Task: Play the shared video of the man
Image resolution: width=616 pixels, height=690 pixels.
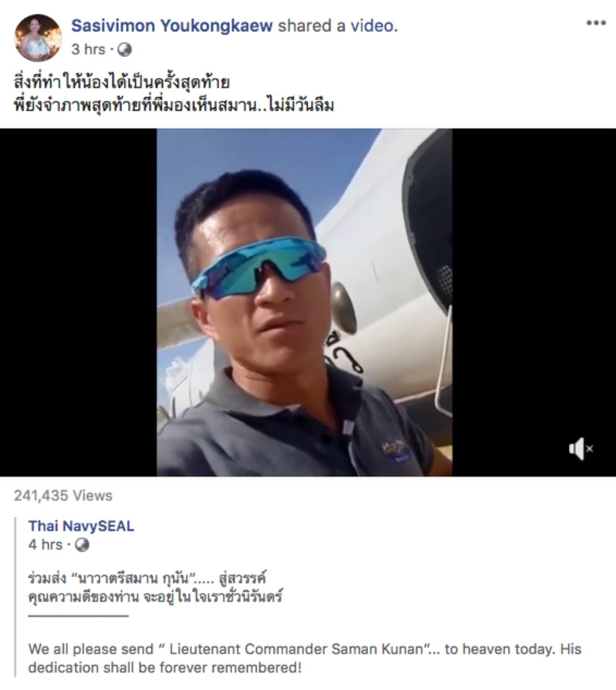Action: click(x=304, y=303)
